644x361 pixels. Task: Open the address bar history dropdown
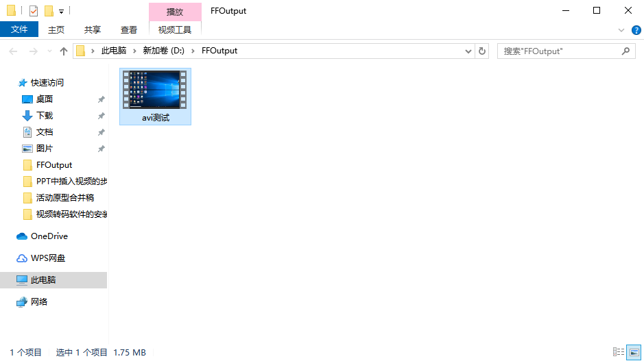(468, 51)
